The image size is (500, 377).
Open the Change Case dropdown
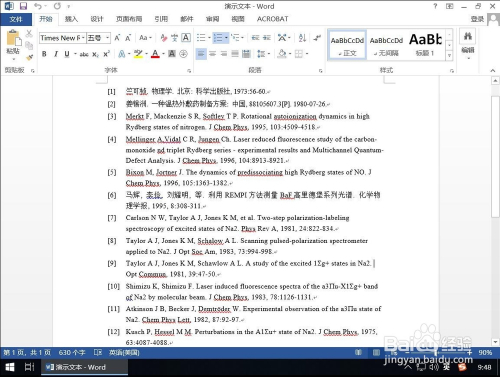tap(145, 38)
